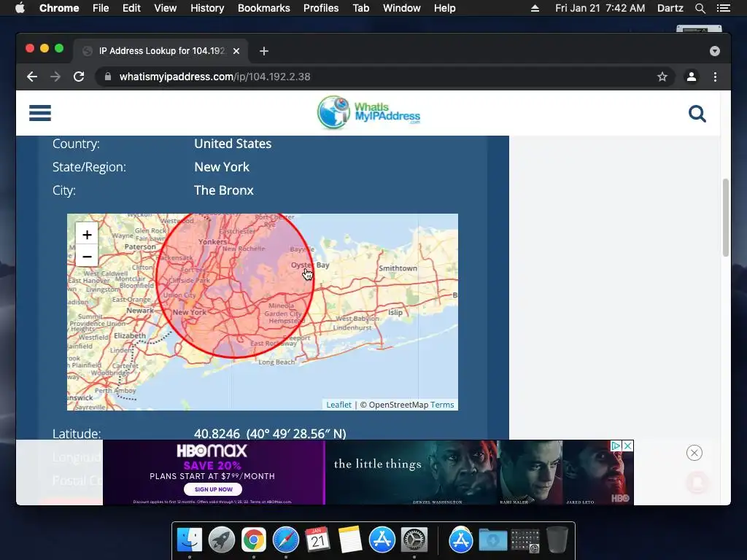Open Finder from the Dock
The image size is (747, 560).
[190, 540]
